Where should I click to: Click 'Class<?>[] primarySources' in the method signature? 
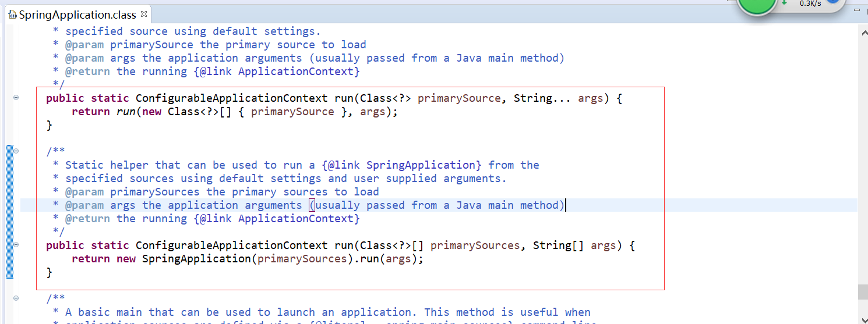point(440,245)
